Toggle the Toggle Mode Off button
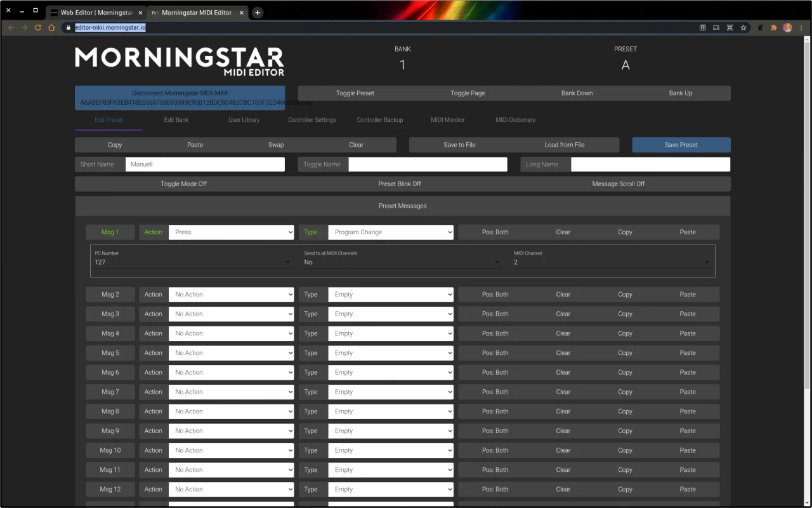Viewport: 812px width, 508px height. click(x=184, y=184)
